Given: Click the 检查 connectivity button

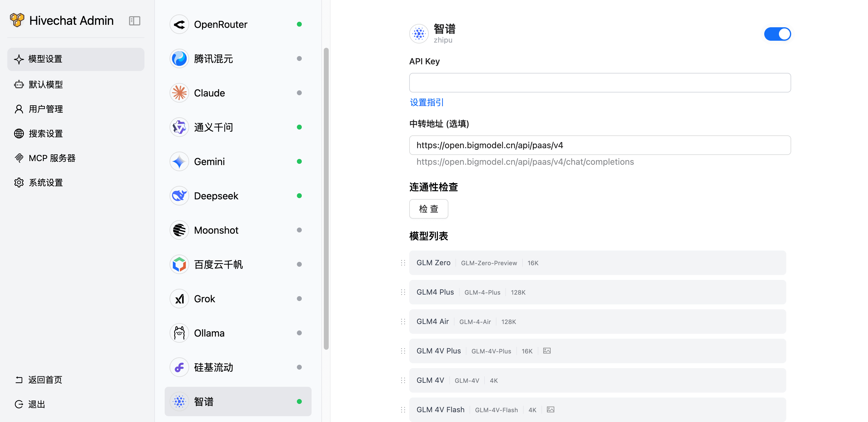Looking at the screenshot, I should [x=428, y=209].
